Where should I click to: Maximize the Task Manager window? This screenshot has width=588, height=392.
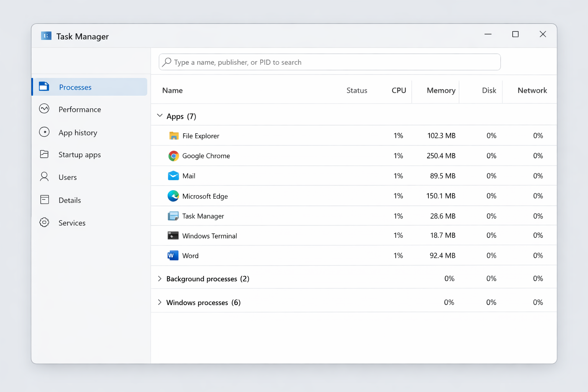pyautogui.click(x=515, y=34)
